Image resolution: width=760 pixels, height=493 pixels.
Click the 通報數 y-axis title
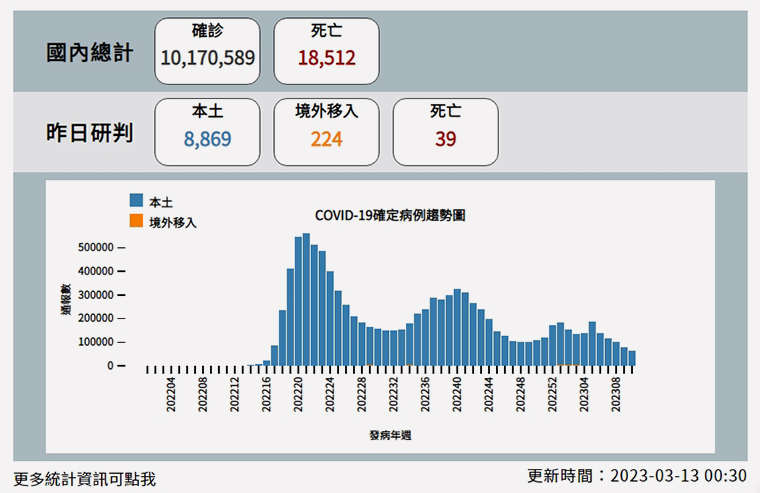pos(66,300)
